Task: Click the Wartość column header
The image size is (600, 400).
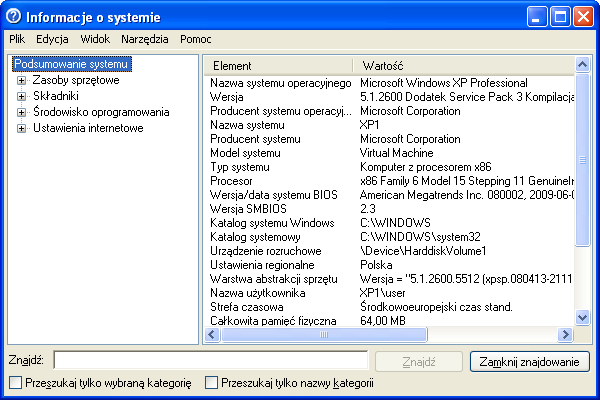Action: coord(463,66)
